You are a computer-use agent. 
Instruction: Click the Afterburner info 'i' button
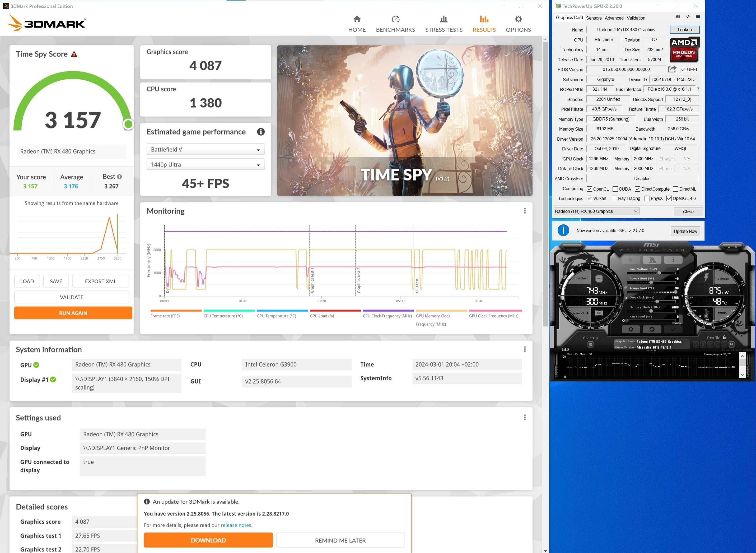[673, 260]
